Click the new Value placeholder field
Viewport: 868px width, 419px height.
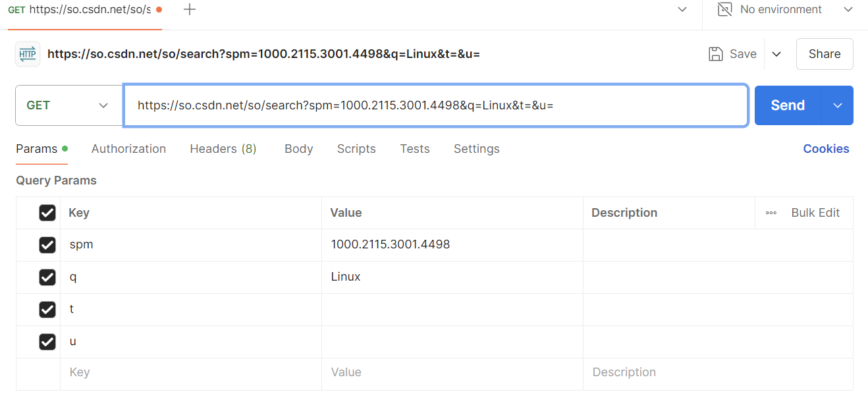tap(452, 373)
